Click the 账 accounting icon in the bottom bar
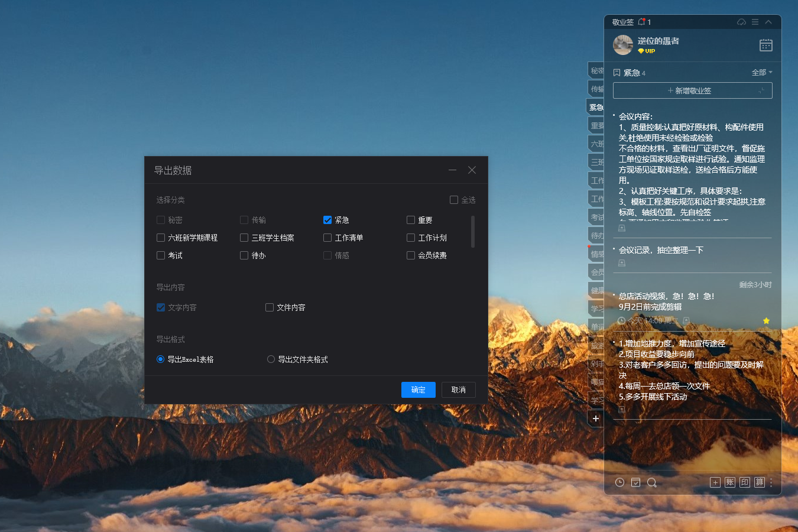The width and height of the screenshot is (798, 532). [730, 482]
